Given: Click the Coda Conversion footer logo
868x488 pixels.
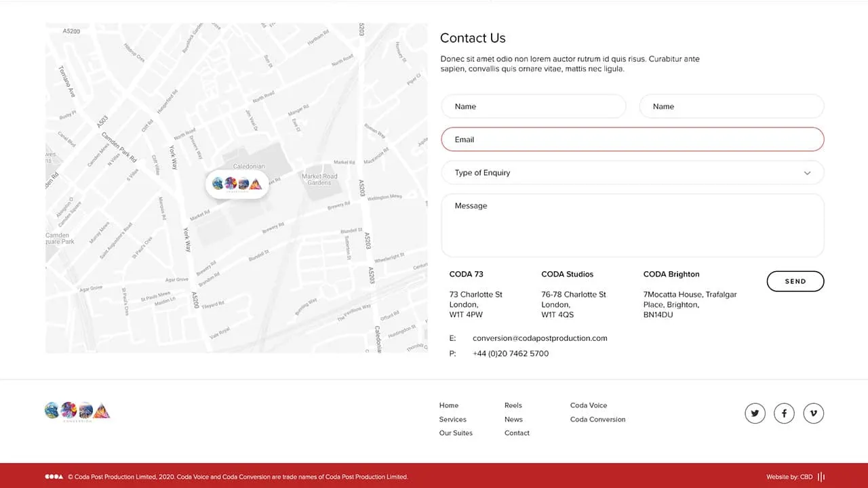Looking at the screenshot, I should [77, 411].
